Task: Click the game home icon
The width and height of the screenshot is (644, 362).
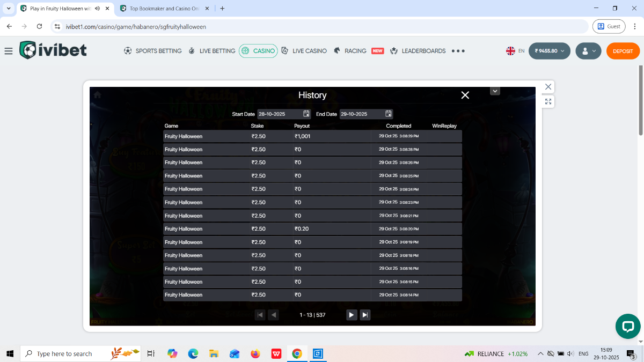Action: coord(97,94)
